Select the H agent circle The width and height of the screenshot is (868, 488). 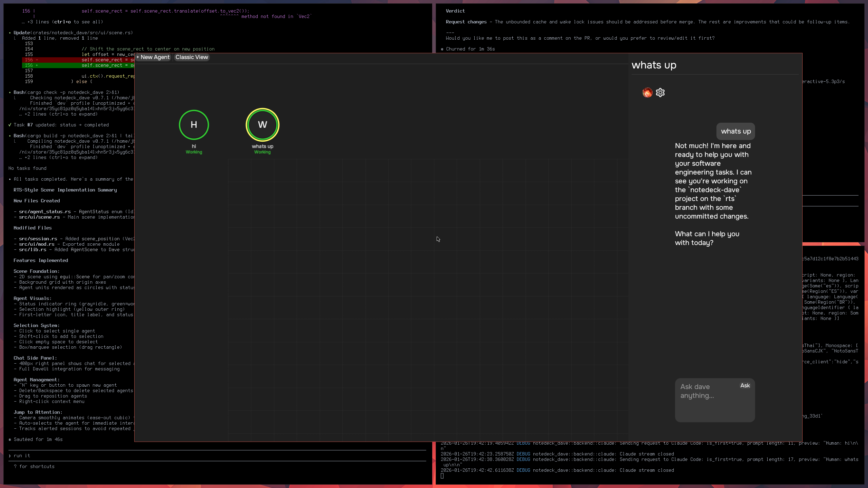194,125
